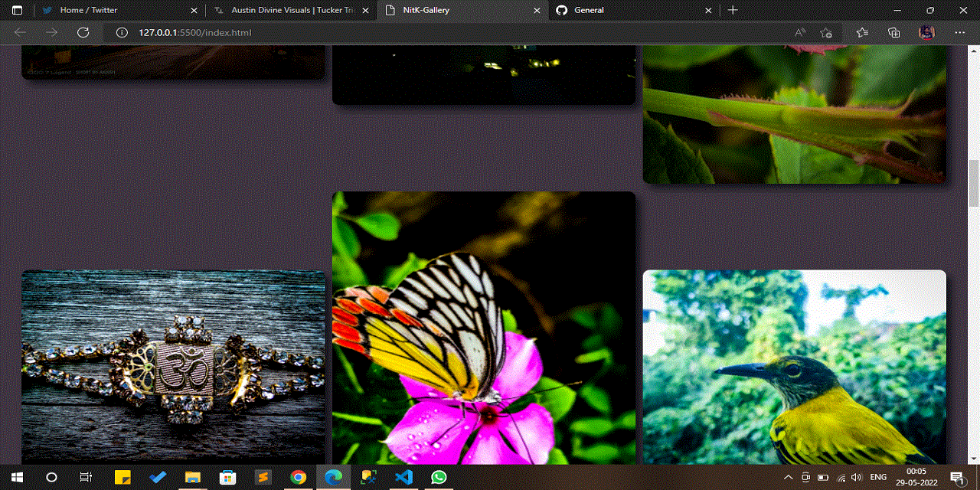Image resolution: width=980 pixels, height=490 pixels.
Task: View site information for 127.0.0.1
Action: point(120,32)
